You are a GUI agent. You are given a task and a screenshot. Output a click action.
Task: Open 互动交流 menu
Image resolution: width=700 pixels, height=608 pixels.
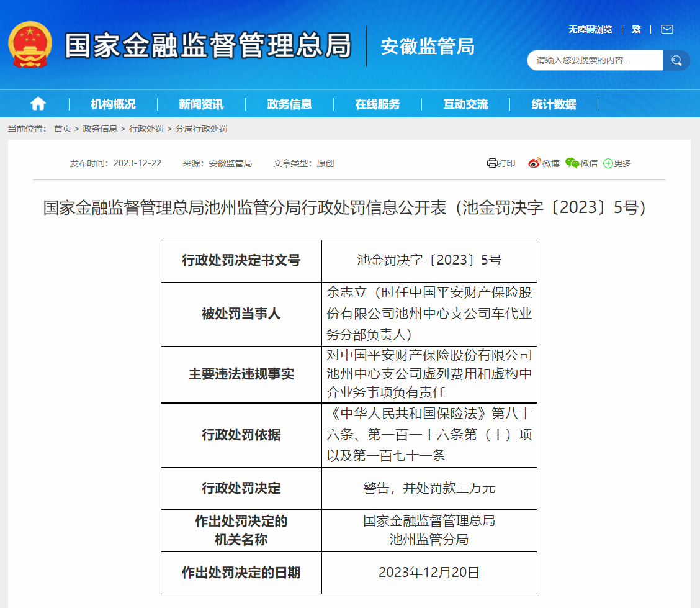point(465,104)
